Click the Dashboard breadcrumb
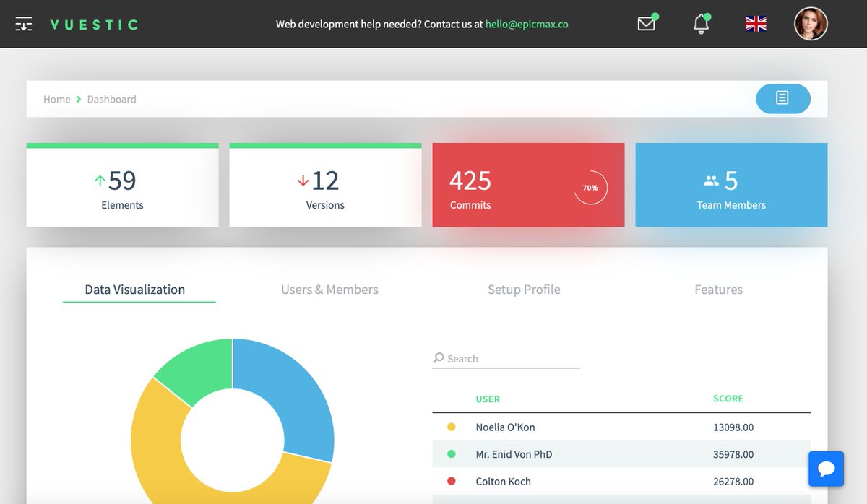867x504 pixels. click(x=111, y=99)
